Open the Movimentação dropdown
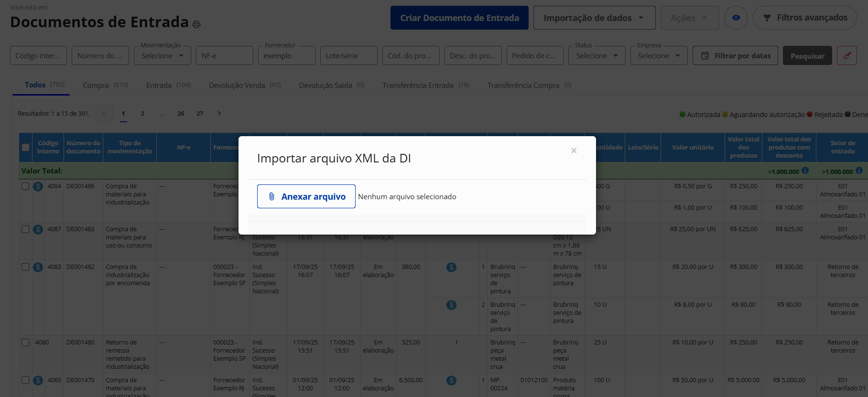Image resolution: width=868 pixels, height=397 pixels. [x=162, y=55]
